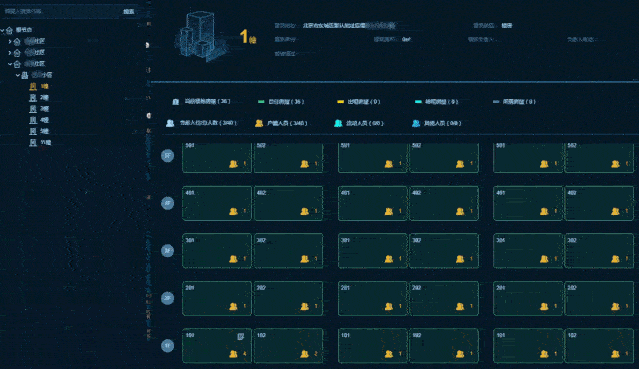Click the building icon beside 3幢

click(x=33, y=109)
